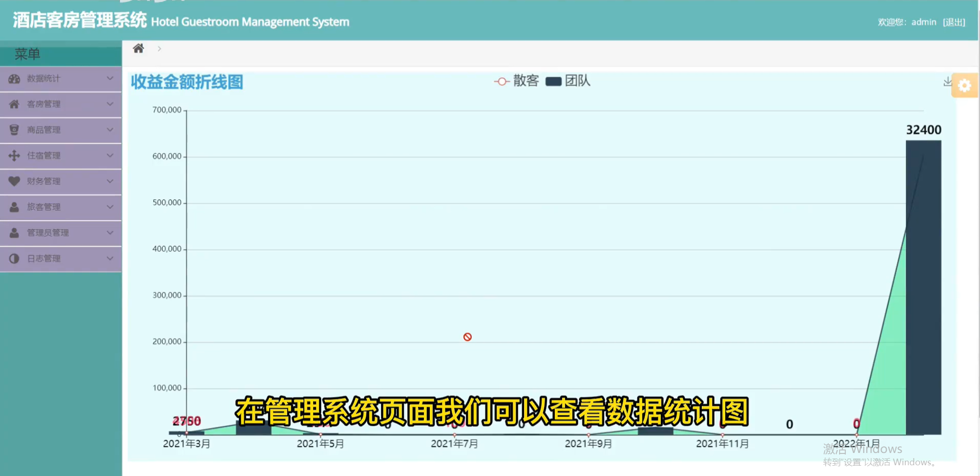This screenshot has height=476, width=980.
Task: Click the dashboard icon beside 数据统计
Action: (14, 79)
